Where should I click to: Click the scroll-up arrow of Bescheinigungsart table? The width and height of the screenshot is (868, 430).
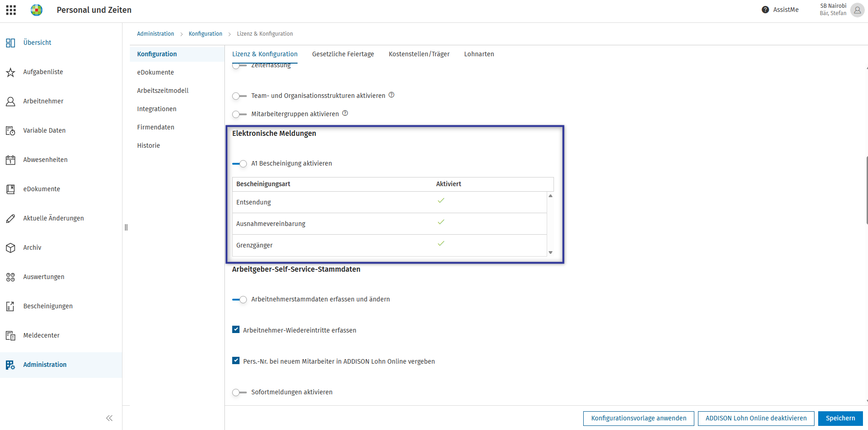tap(550, 196)
